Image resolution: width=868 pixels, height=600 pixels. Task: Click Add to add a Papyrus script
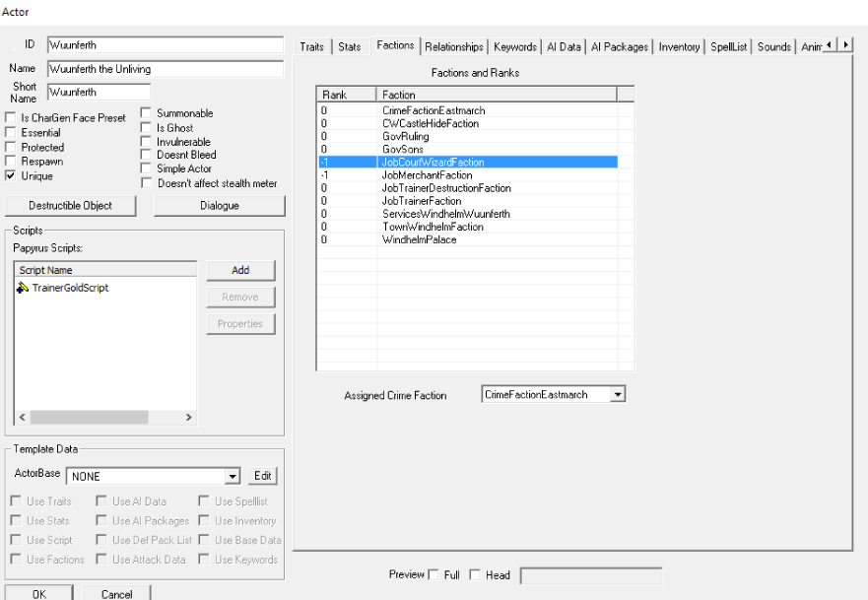(240, 270)
